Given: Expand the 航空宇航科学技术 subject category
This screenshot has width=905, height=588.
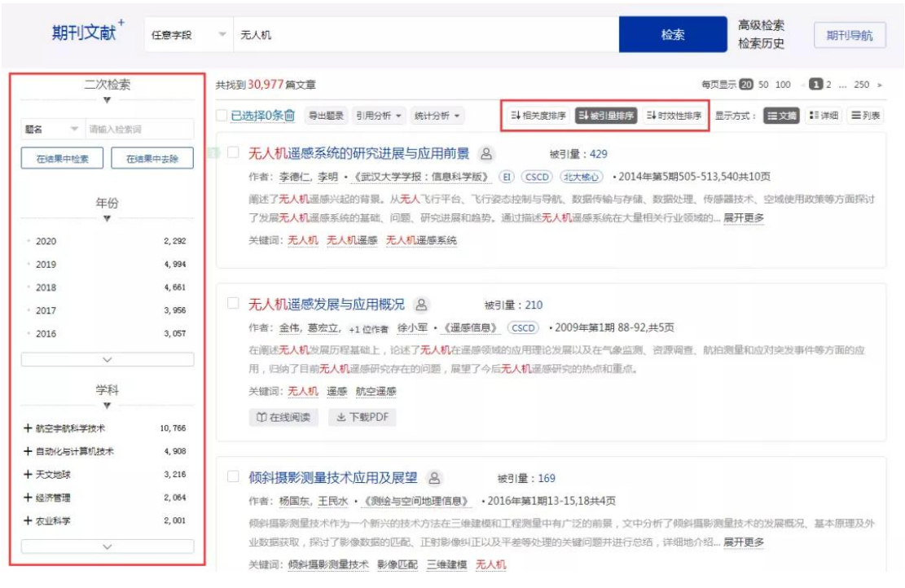Looking at the screenshot, I should click(x=29, y=428).
